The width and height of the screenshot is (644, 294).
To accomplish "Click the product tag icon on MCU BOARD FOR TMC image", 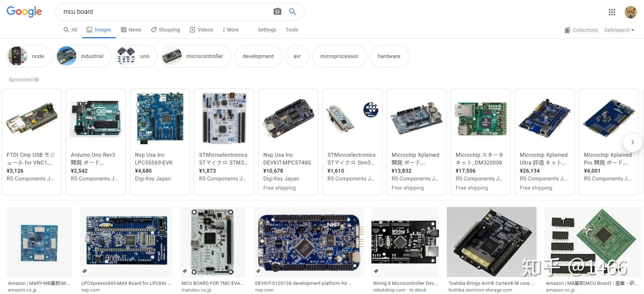I will 185,271.
